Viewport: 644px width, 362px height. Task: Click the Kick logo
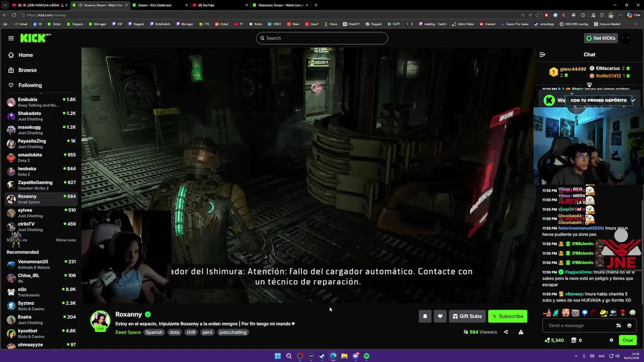pos(36,38)
